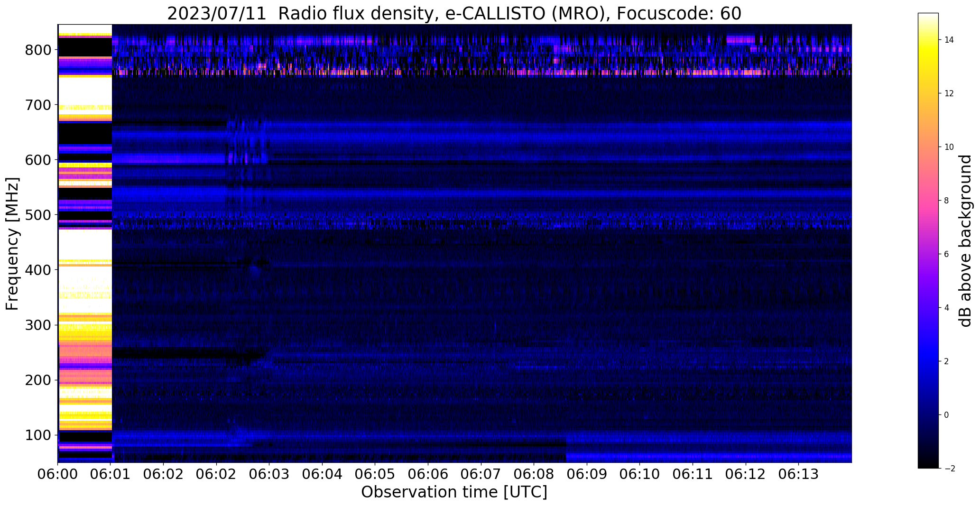The width and height of the screenshot is (980, 506).
Task: Select the 600 tick on the frequency axis
Action: click(38, 160)
